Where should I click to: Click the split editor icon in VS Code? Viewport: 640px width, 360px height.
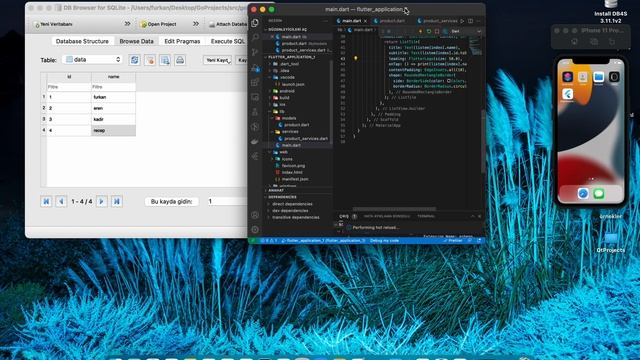click(471, 20)
